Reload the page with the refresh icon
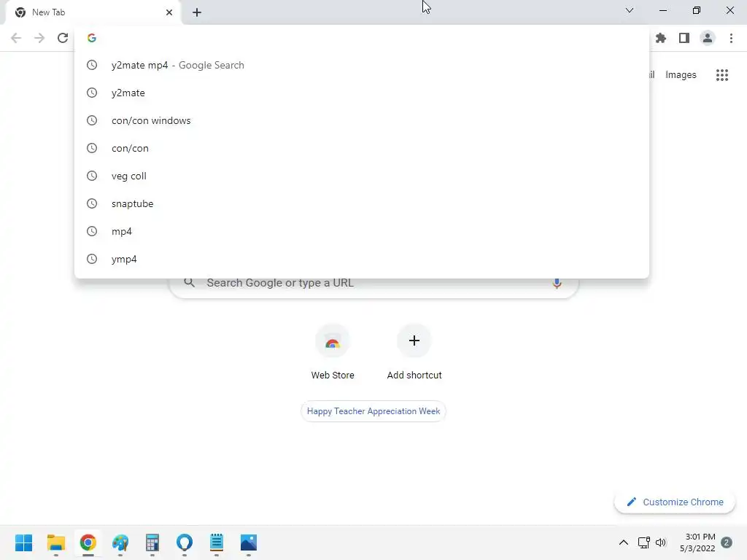Image resolution: width=747 pixels, height=560 pixels. pos(63,38)
